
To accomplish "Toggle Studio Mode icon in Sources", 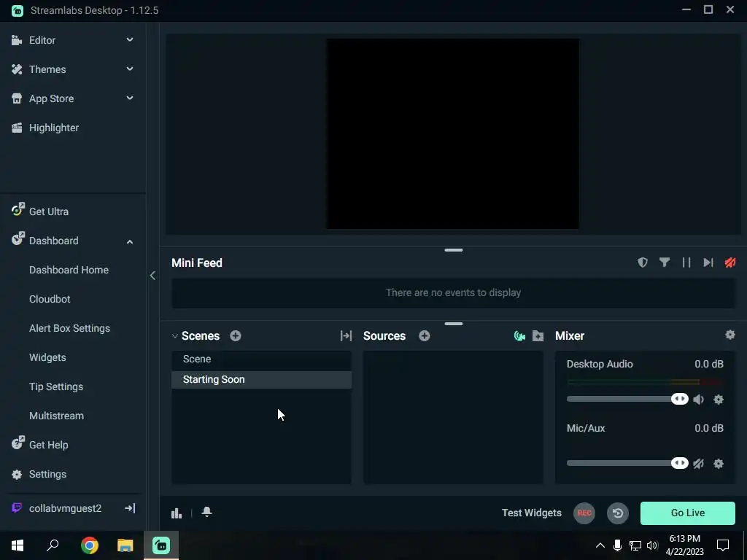I will coord(519,336).
